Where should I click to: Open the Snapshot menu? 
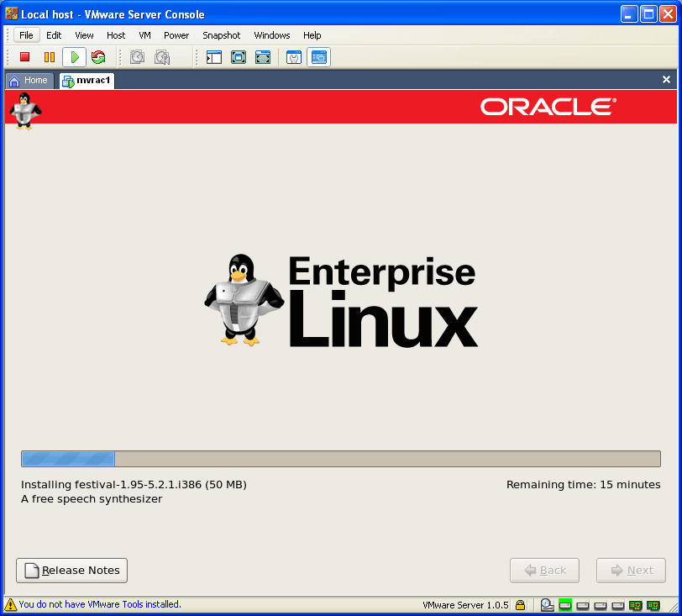click(221, 35)
